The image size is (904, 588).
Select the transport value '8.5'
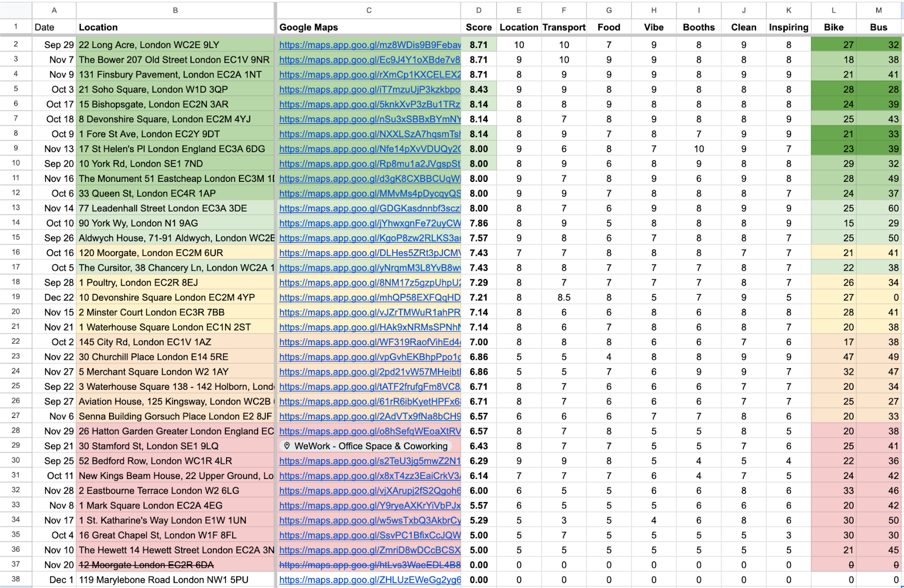tap(564, 297)
